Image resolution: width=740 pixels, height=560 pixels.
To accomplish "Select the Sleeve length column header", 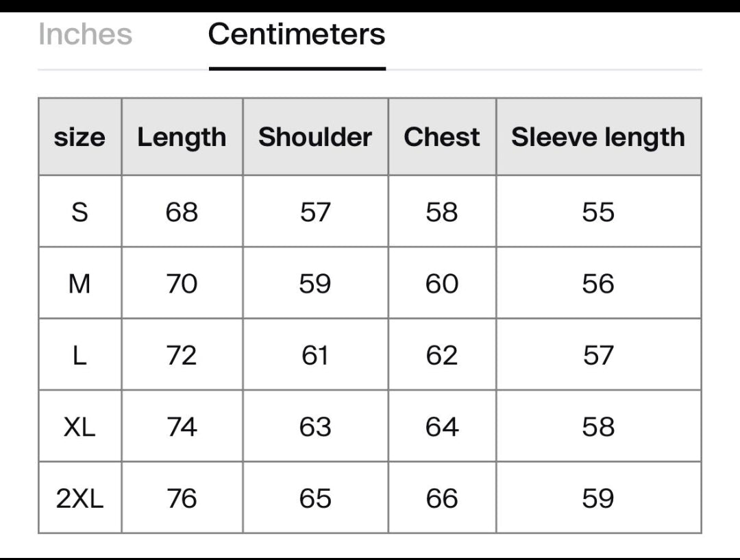I will pyautogui.click(x=598, y=137).
